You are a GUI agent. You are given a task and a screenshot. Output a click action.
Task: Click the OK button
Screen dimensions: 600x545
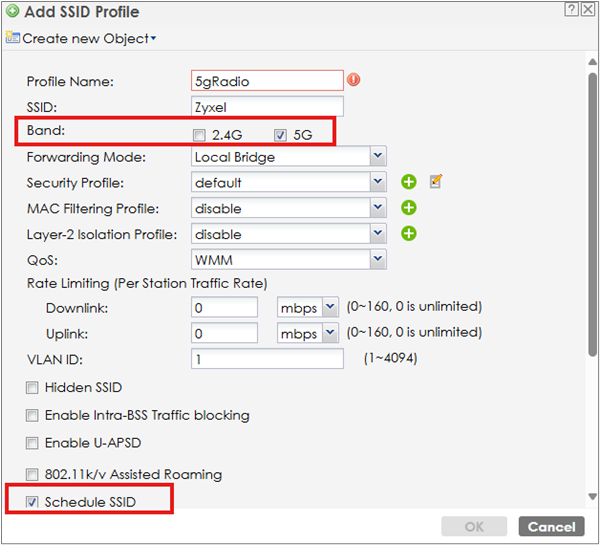point(474,527)
